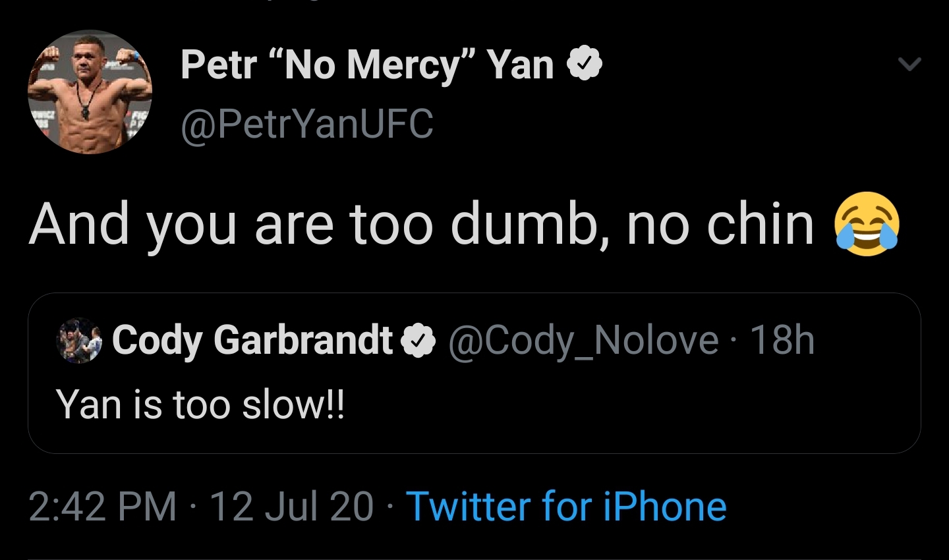The height and width of the screenshot is (560, 949).
Task: Click the @PetrYanUFC handle
Action: click(x=307, y=124)
